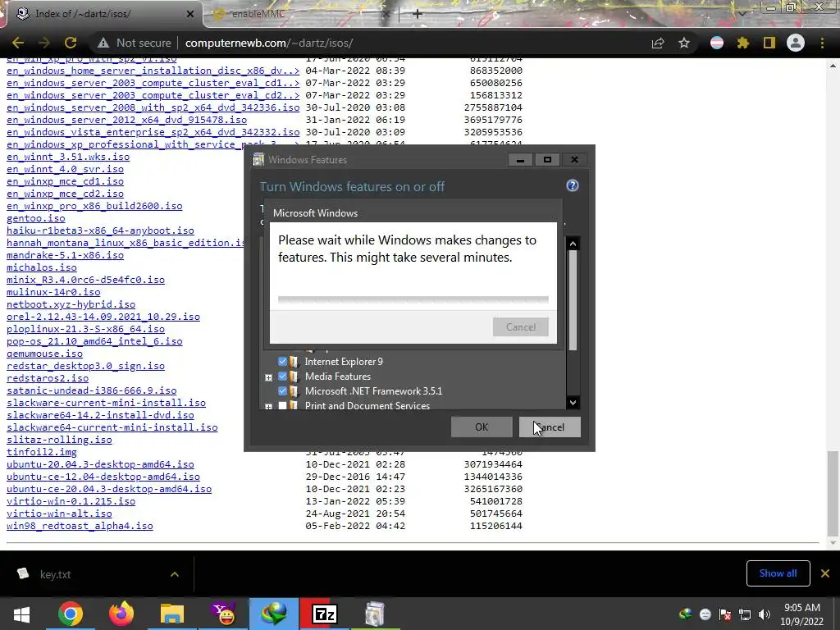Open the Chrome three-dot menu
Image resolution: width=840 pixels, height=630 pixels.
pyautogui.click(x=822, y=43)
